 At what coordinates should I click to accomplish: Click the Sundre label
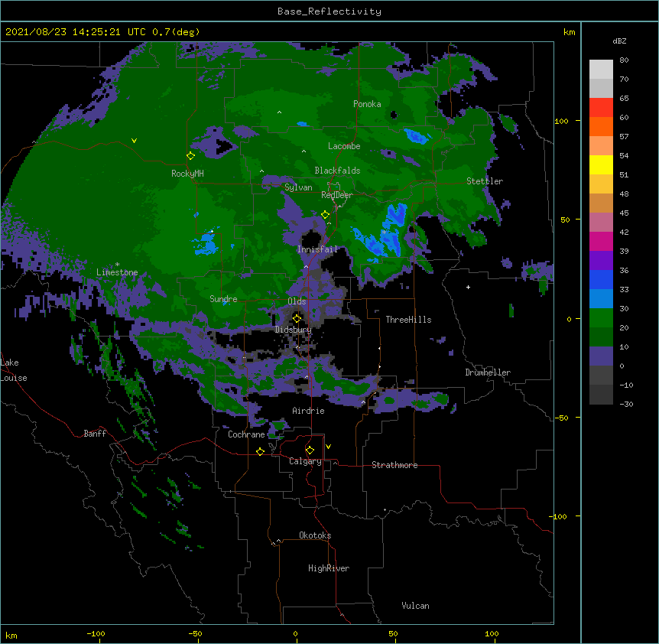pos(223,299)
